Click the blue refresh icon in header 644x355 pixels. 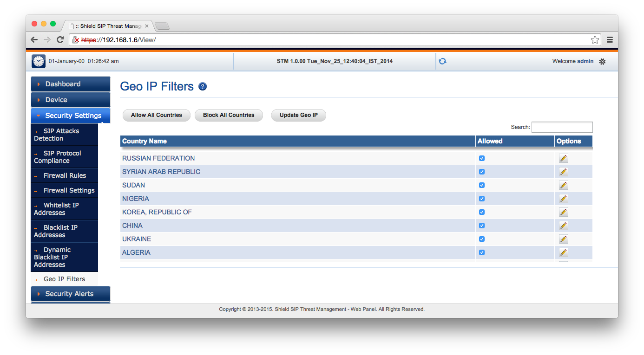(x=442, y=61)
